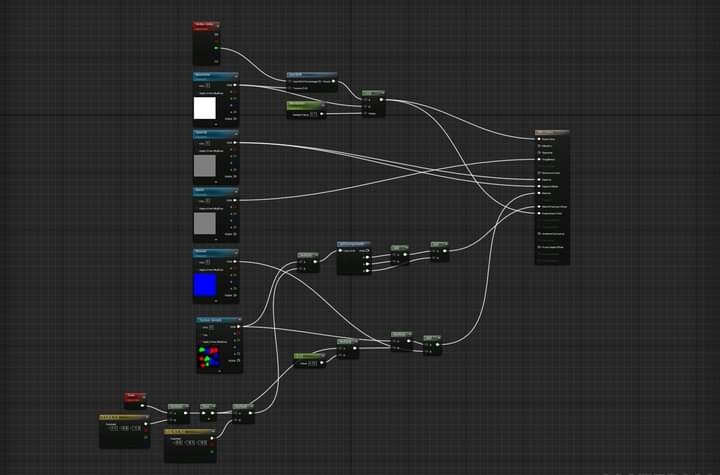Click Vertex Color node green output pin
Image resolution: width=720 pixels, height=475 pixels.
tap(217, 47)
